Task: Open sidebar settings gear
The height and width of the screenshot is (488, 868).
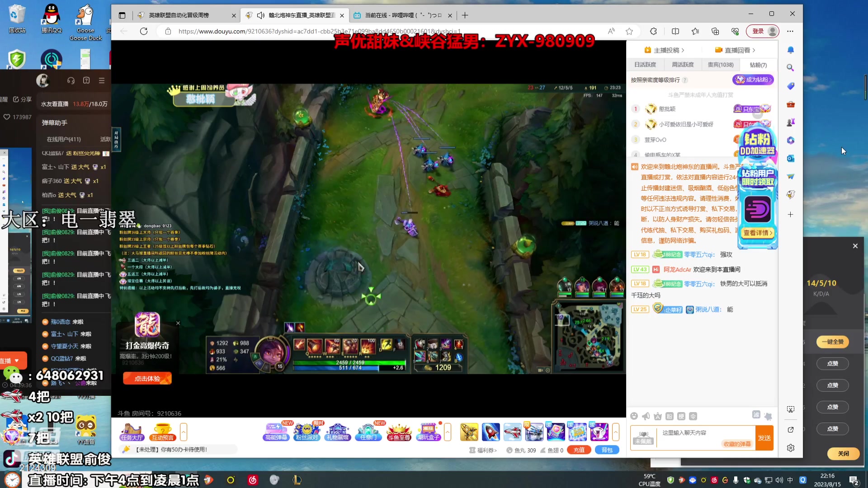Action: tap(790, 448)
